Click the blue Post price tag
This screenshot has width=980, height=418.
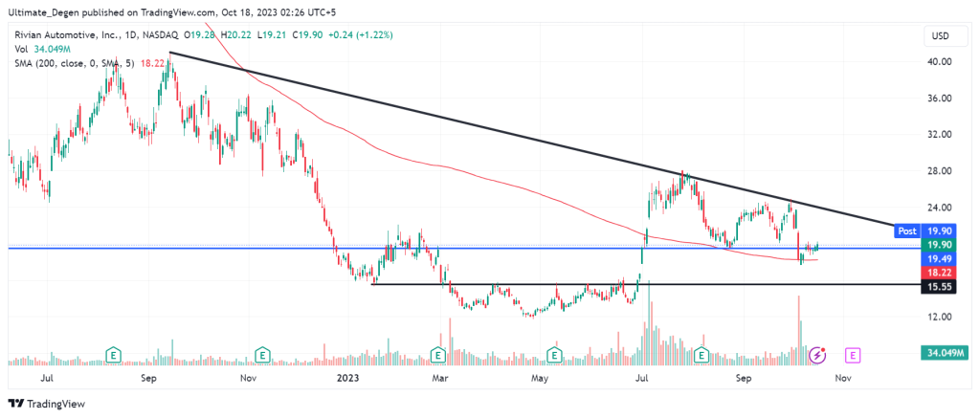pos(907,231)
